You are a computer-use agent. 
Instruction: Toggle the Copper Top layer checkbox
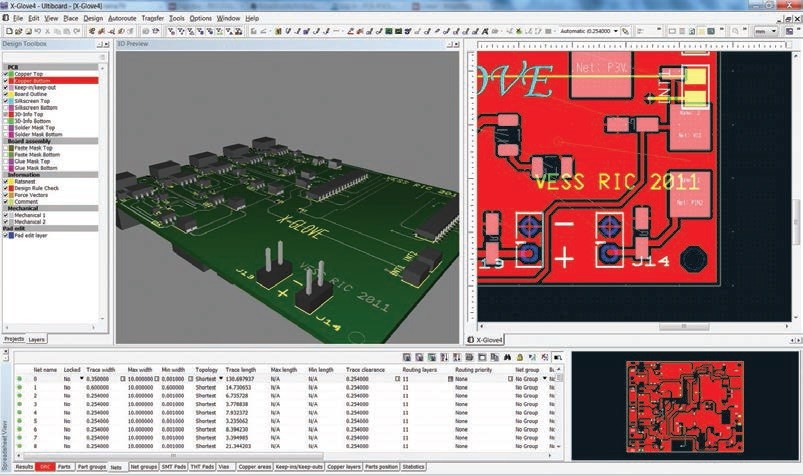(5, 74)
